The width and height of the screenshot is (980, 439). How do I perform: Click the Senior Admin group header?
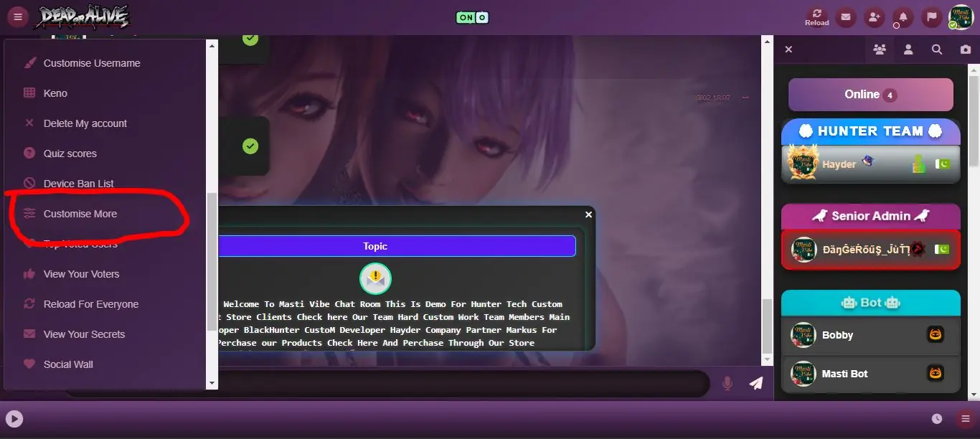871,216
